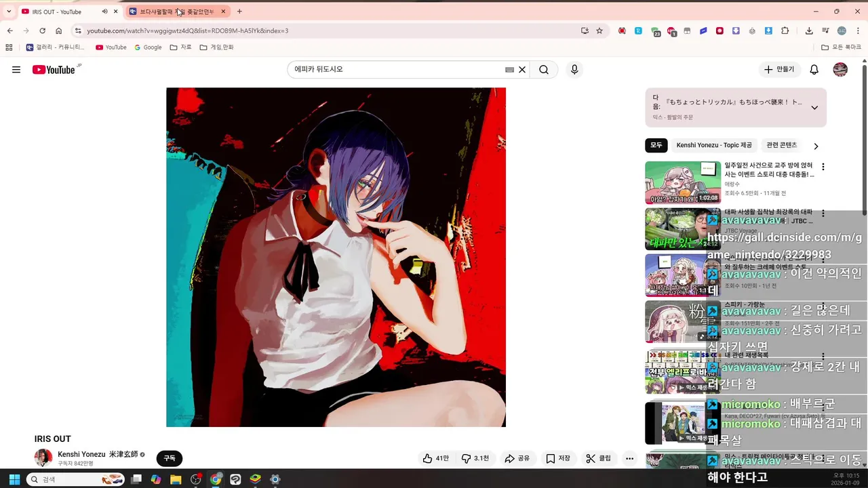Dislike the IRIS OUT video

[x=475, y=458]
